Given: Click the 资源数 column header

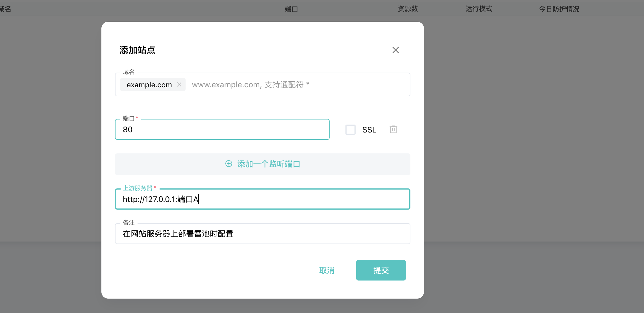Looking at the screenshot, I should click(408, 9).
